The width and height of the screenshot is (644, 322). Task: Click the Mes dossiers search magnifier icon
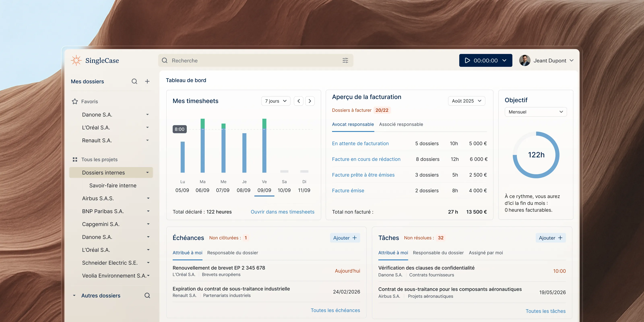134,81
